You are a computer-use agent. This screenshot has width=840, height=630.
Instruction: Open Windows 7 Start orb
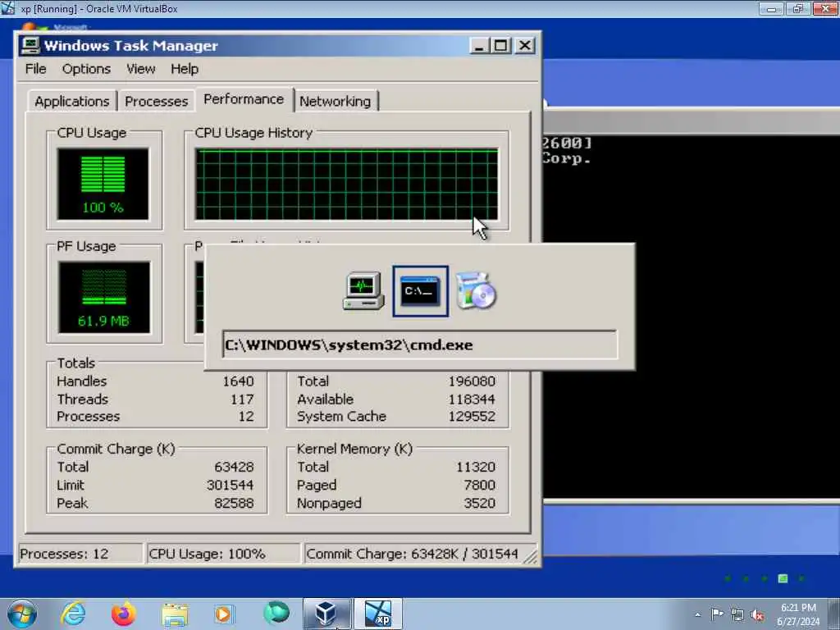click(22, 614)
